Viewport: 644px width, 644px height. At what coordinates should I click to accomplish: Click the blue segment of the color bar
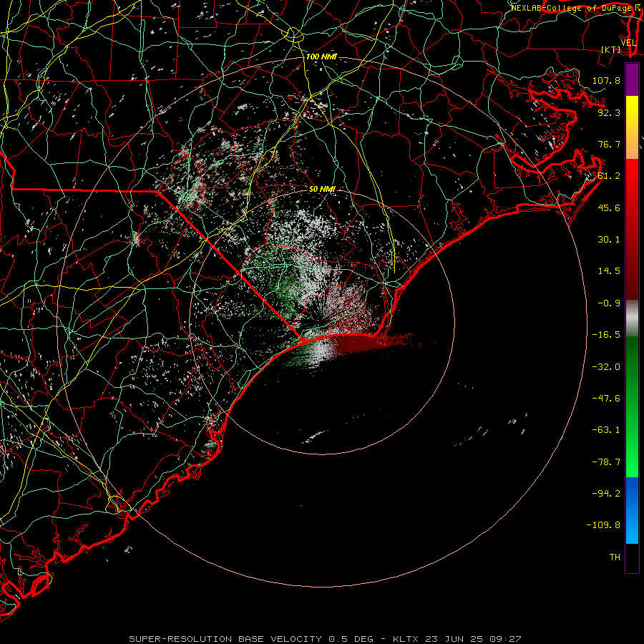(x=632, y=510)
